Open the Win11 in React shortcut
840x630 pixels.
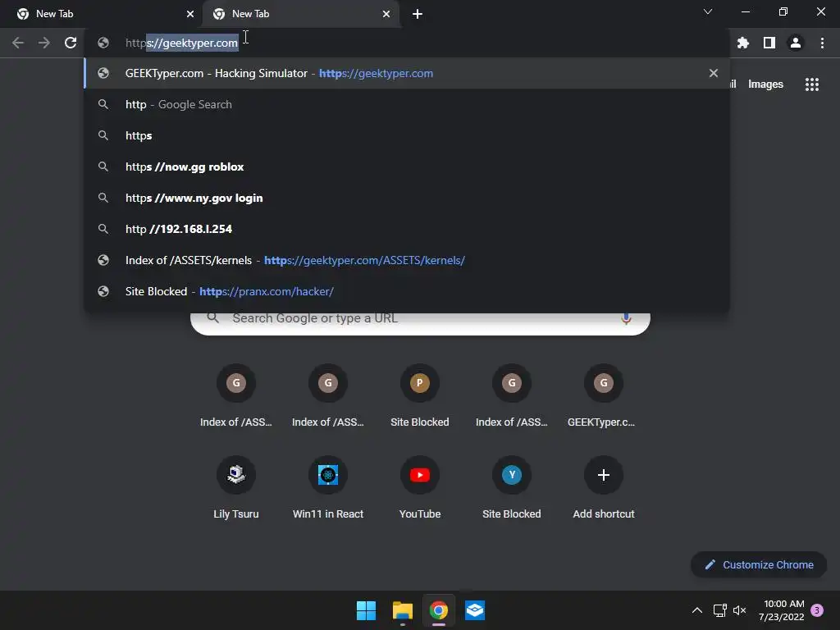pyautogui.click(x=328, y=488)
